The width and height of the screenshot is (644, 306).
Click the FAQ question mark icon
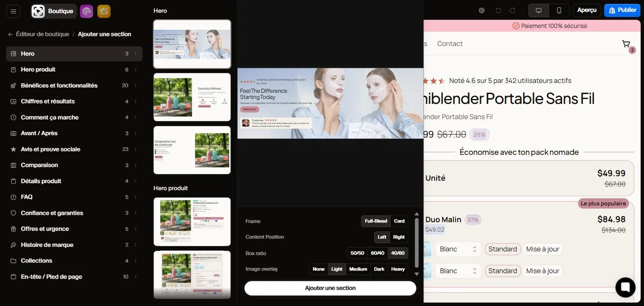(13, 197)
